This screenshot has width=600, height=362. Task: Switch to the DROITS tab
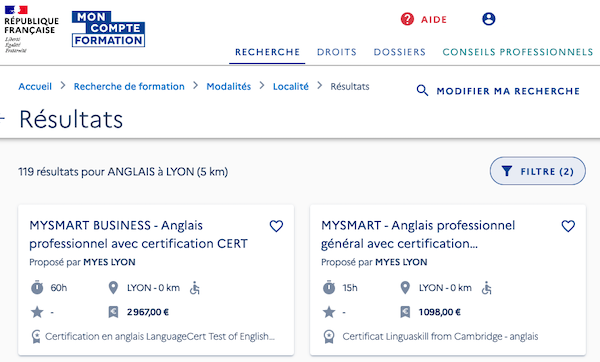[x=337, y=52]
